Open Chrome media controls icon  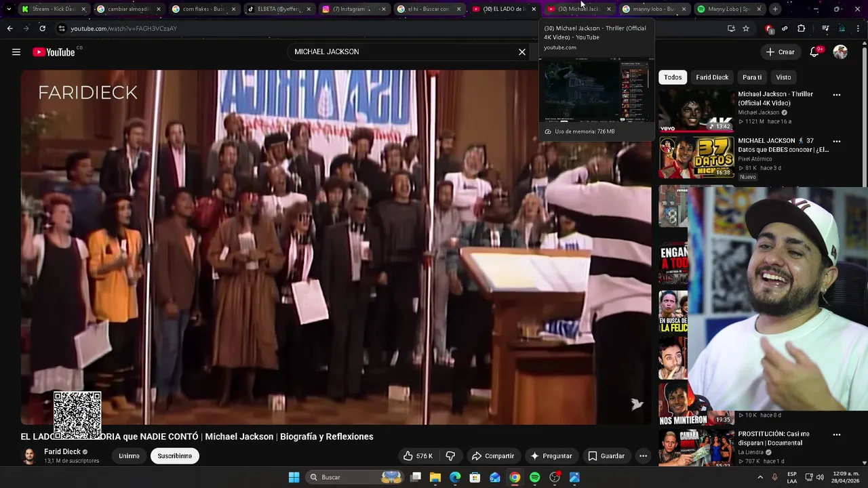coord(825,28)
